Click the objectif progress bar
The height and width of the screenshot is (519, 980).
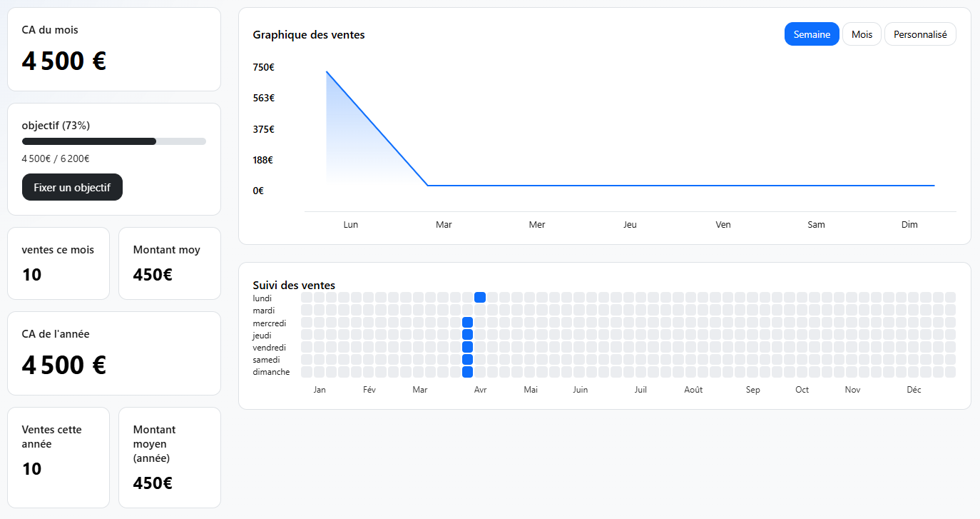tap(114, 141)
